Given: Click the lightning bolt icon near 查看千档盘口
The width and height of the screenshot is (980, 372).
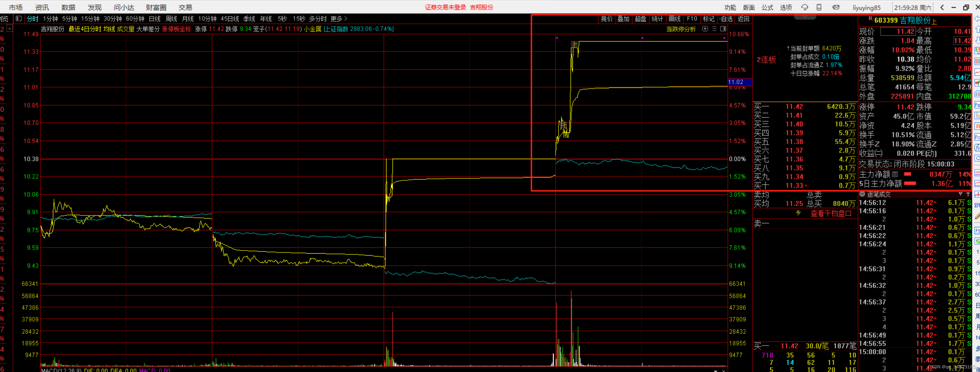Looking at the screenshot, I should click(x=798, y=213).
